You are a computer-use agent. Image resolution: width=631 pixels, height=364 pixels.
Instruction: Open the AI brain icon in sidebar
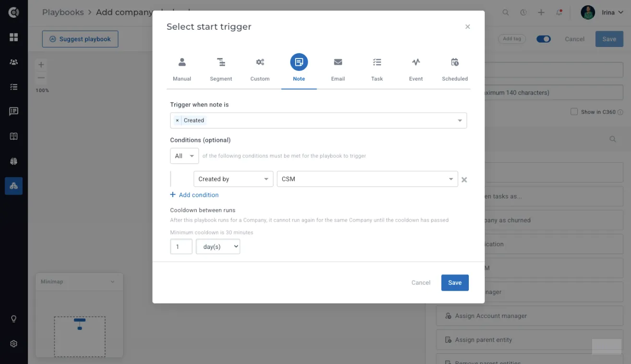[x=13, y=161]
